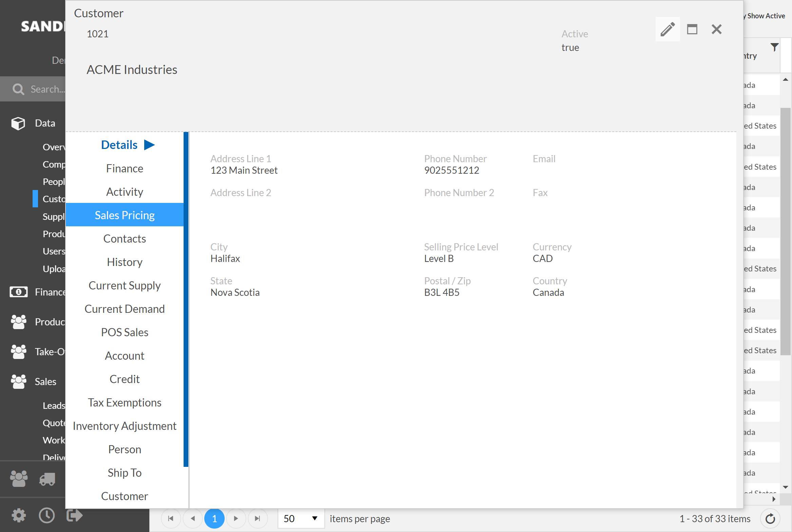Click the next page navigation button
The width and height of the screenshot is (792, 532).
click(236, 518)
